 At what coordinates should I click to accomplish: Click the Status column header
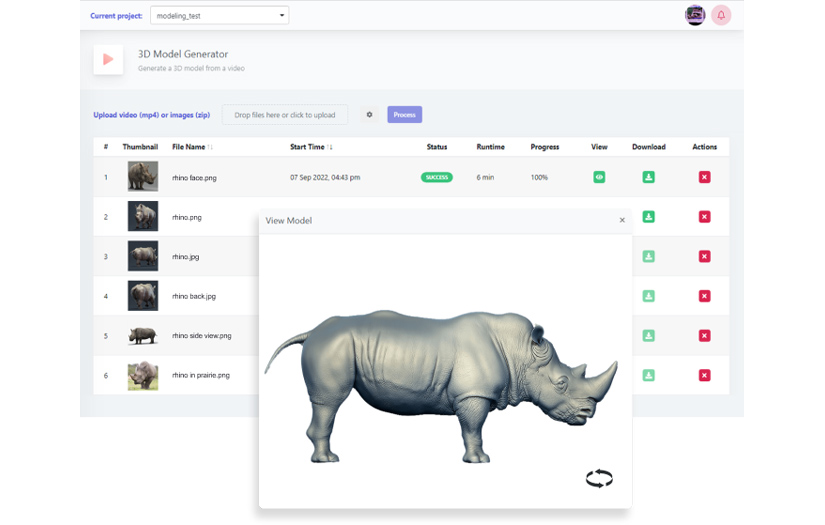point(437,147)
